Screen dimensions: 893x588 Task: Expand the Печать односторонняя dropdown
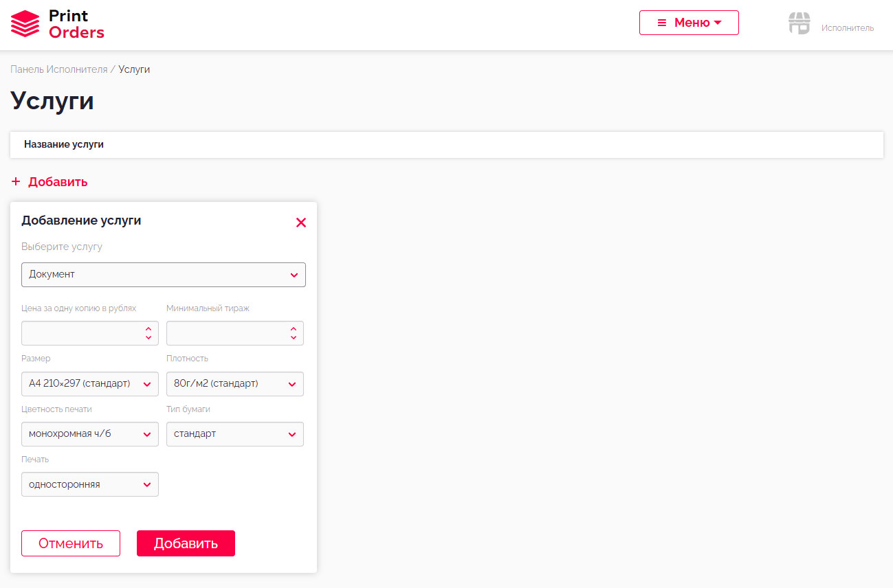(90, 484)
